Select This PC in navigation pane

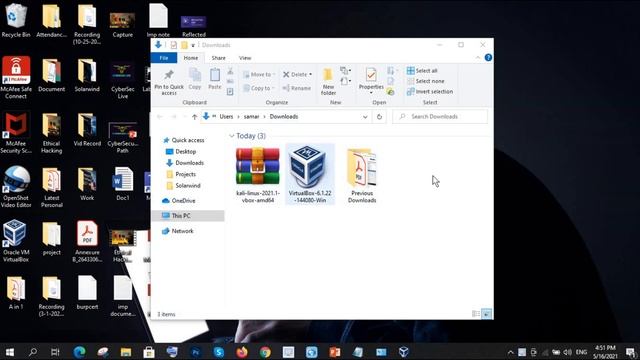point(188,216)
